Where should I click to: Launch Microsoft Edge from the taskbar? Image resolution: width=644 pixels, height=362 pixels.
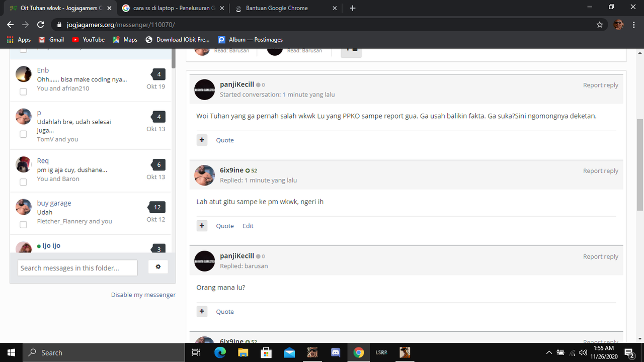tap(220, 352)
